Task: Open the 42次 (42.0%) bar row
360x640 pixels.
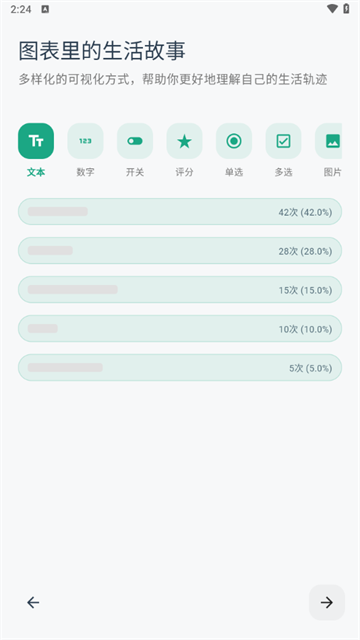Action: pos(180,211)
